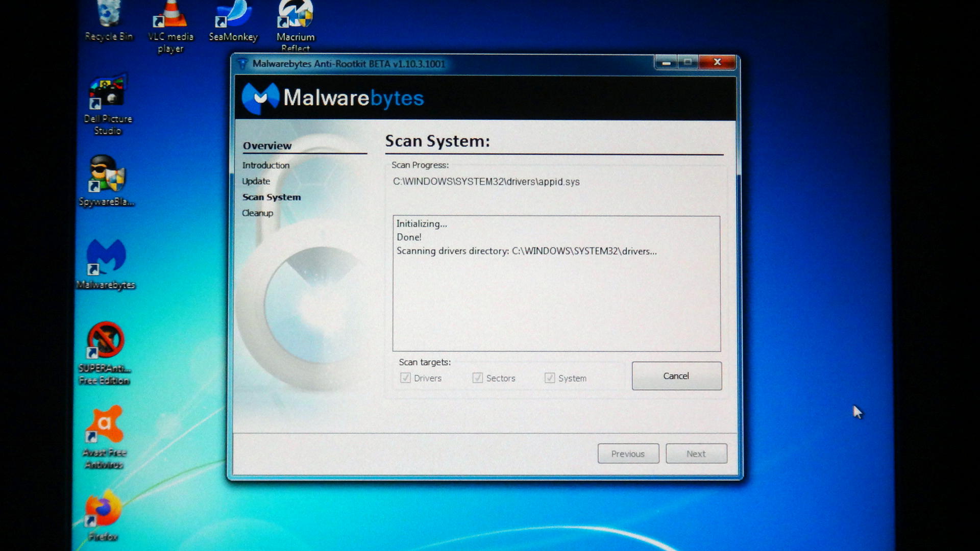The height and width of the screenshot is (551, 980).
Task: Toggle the System scan target checkbox
Action: coord(549,378)
